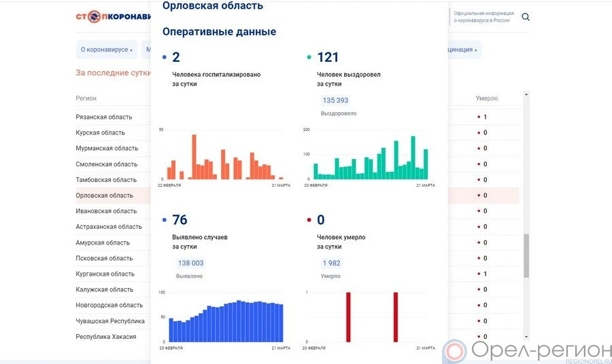
Task: Click the Регион column header
Action: coord(86,98)
